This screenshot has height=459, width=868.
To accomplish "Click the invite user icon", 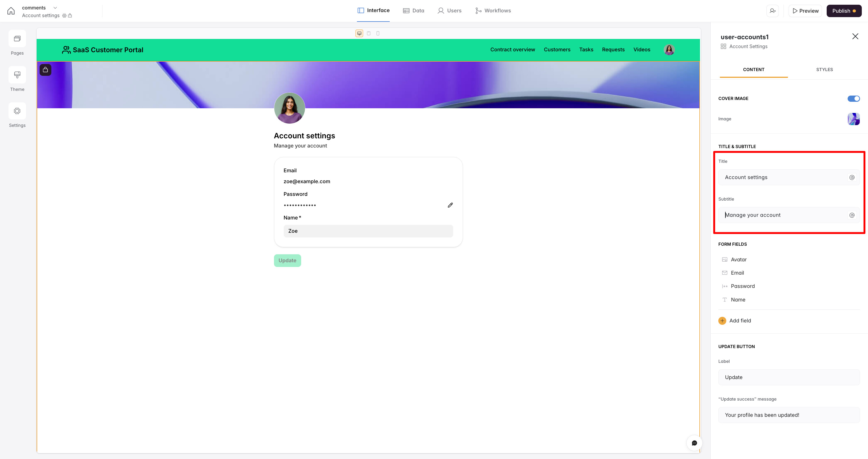I will [x=772, y=11].
